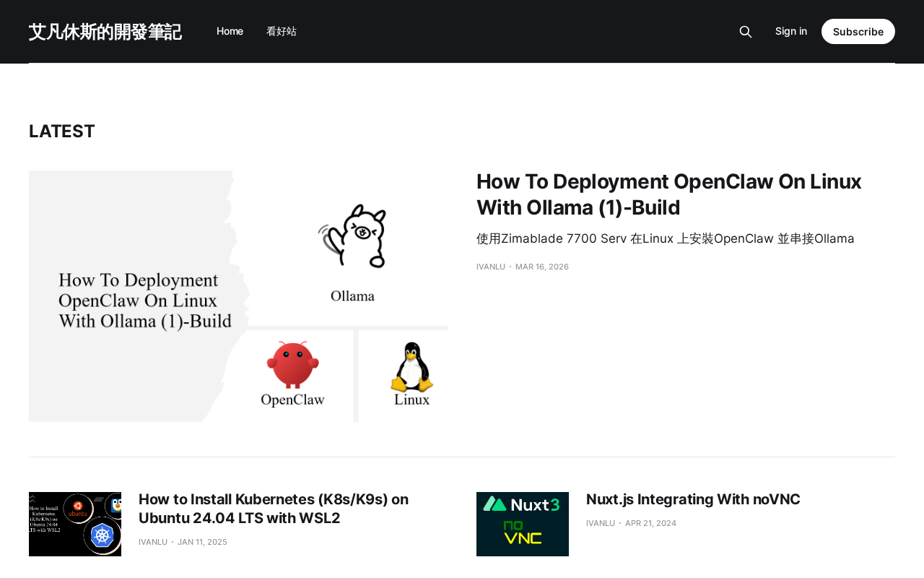This screenshot has height=578, width=924.
Task: Click the Nuxt3 noVNC post thumbnail
Action: 523,524
